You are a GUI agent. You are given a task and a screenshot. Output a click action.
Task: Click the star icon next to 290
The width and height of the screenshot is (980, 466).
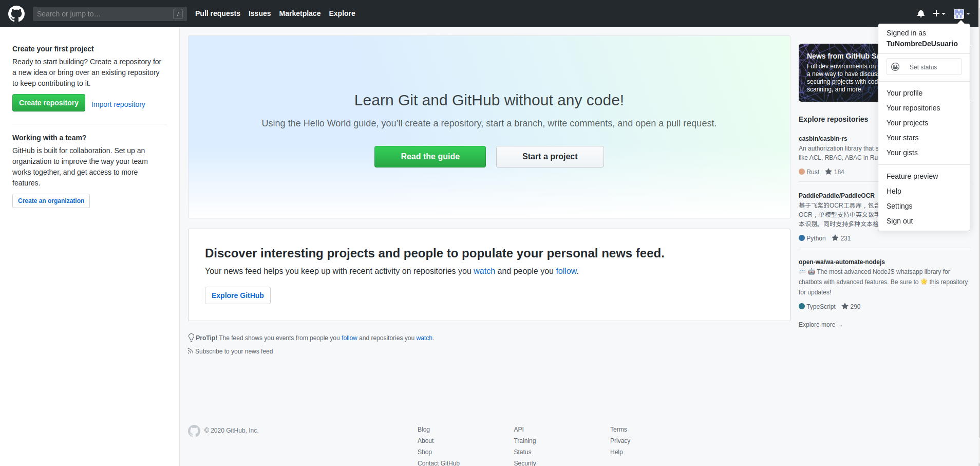(845, 306)
